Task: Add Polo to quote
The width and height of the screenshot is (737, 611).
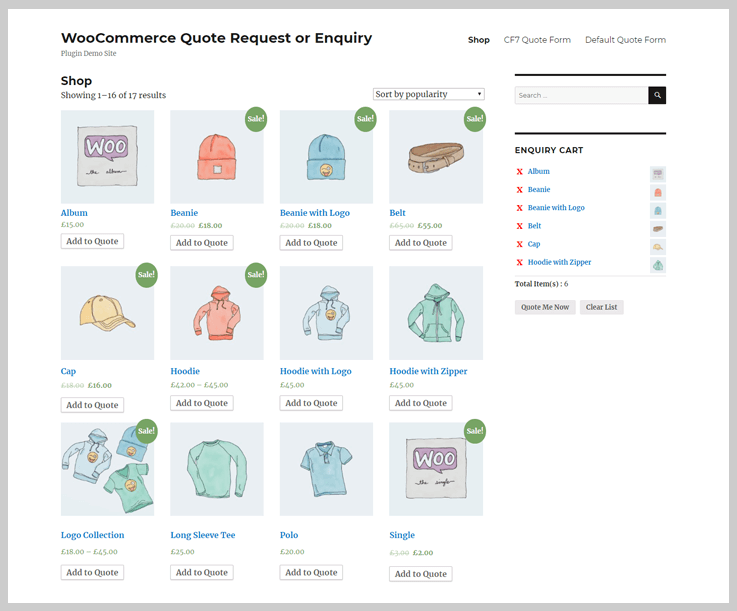Action: coord(311,572)
